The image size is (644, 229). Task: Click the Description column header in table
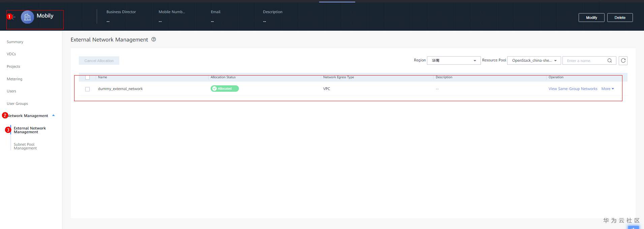point(444,77)
